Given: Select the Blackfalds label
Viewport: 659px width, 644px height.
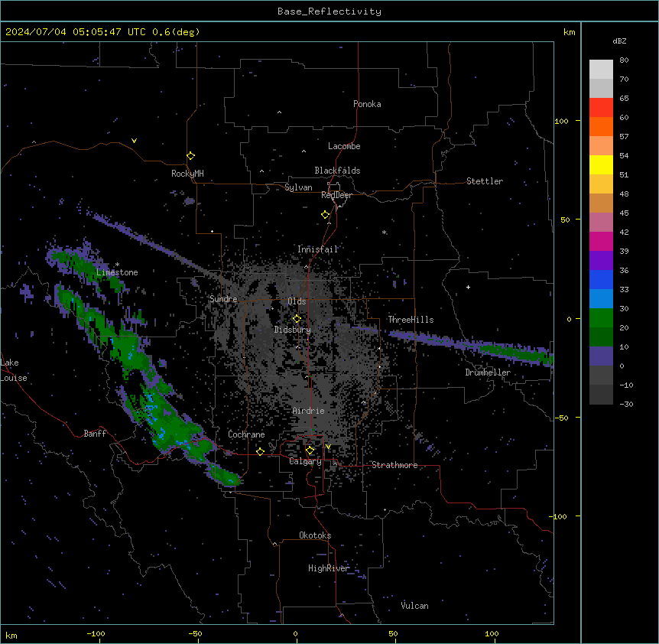Looking at the screenshot, I should coord(337,171).
